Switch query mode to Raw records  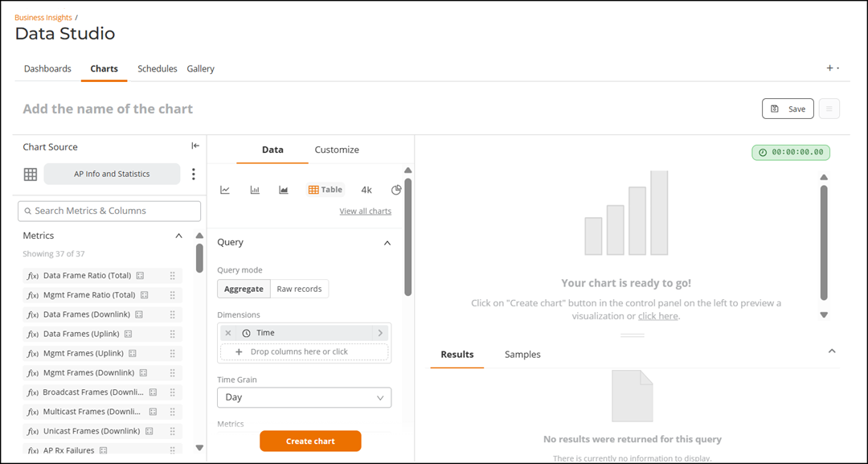point(300,289)
